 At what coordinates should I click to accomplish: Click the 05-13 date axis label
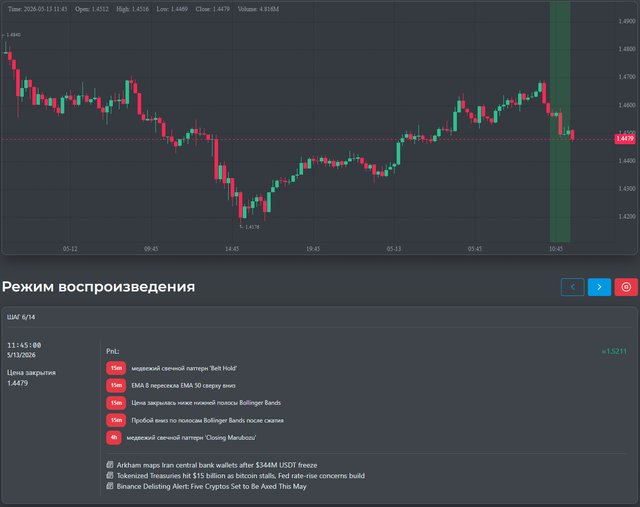[394, 249]
